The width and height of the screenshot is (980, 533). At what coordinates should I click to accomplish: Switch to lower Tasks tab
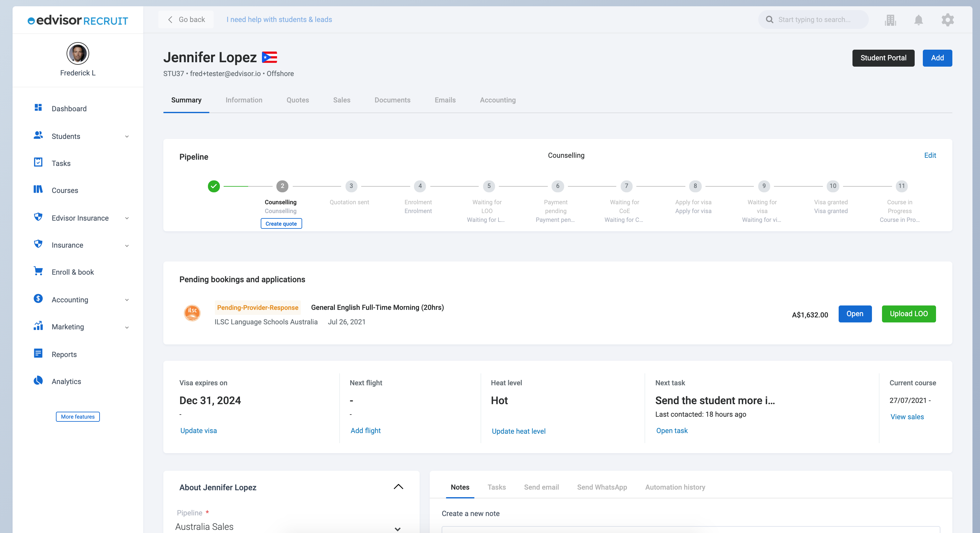click(497, 487)
